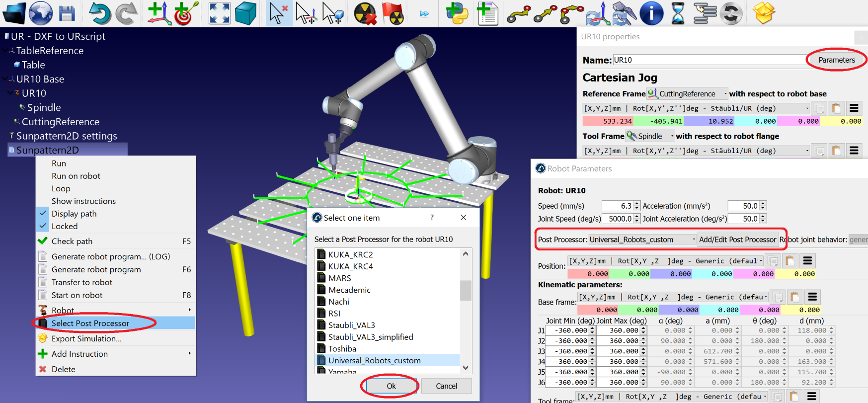868x403 pixels.
Task: Expand the Robot submenu arrow
Action: 189,310
